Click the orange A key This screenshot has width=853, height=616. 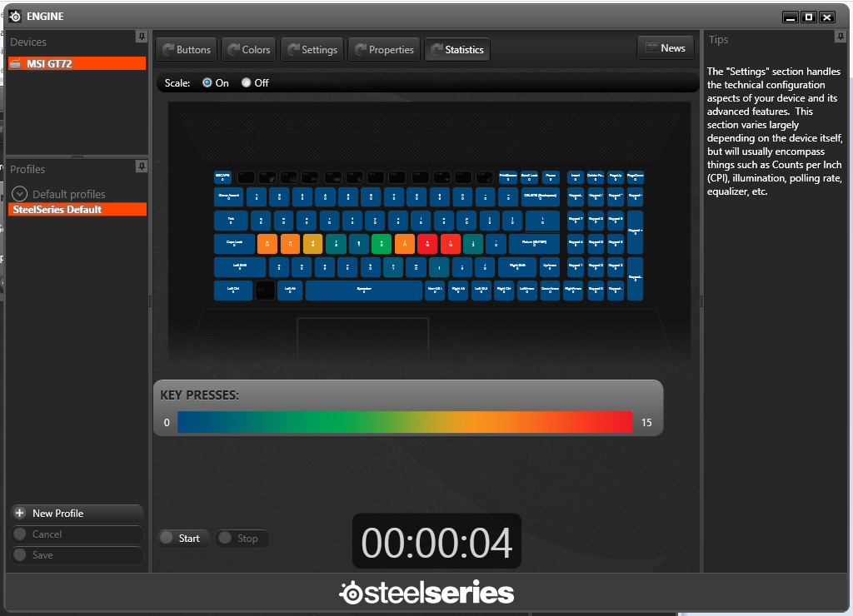[x=267, y=244]
